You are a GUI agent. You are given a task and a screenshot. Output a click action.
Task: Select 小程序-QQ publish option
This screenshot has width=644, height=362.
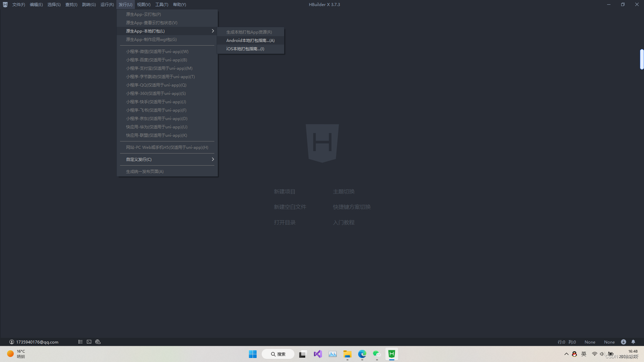coord(167,85)
